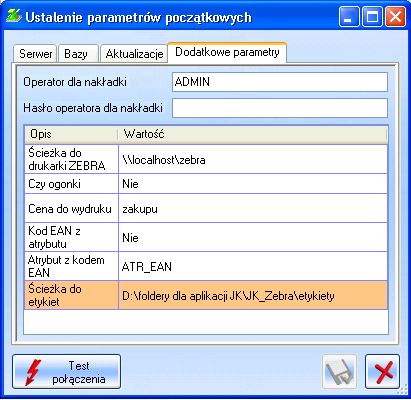
Task: Select the Ścieżka do etykiet row
Action: point(206,295)
